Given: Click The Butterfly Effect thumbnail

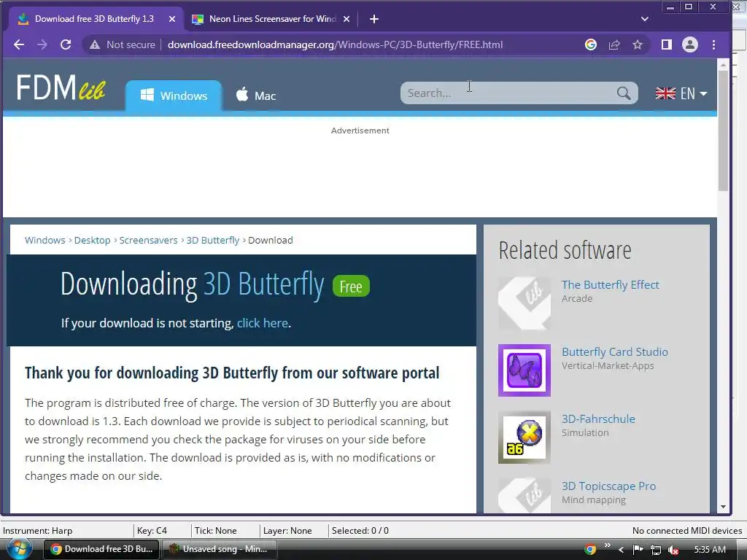Looking at the screenshot, I should tap(524, 303).
